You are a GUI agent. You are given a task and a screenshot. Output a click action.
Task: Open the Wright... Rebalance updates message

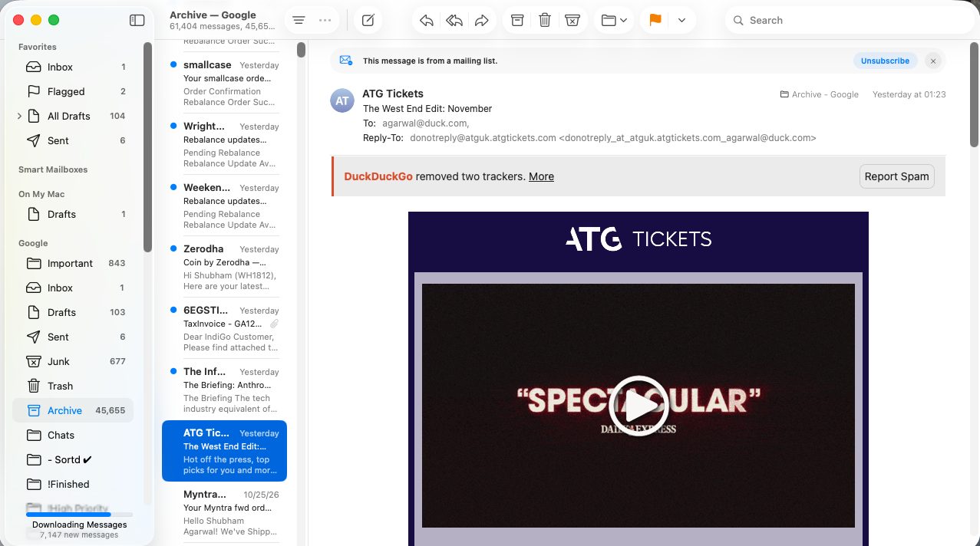click(224, 144)
